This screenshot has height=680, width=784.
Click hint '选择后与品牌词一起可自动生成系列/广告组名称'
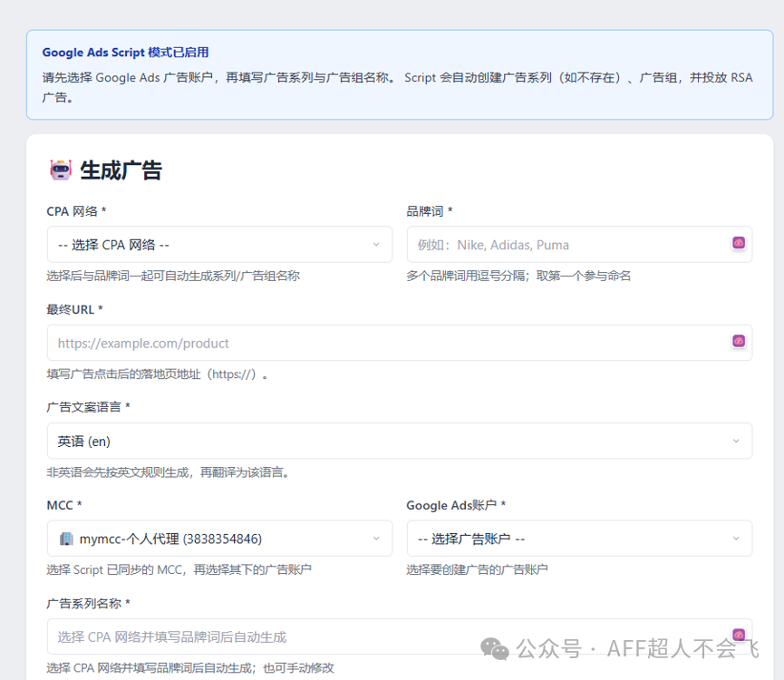(x=173, y=276)
